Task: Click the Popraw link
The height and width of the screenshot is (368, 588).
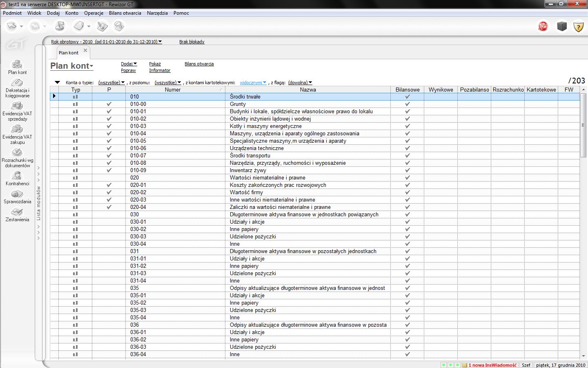Action: point(128,71)
